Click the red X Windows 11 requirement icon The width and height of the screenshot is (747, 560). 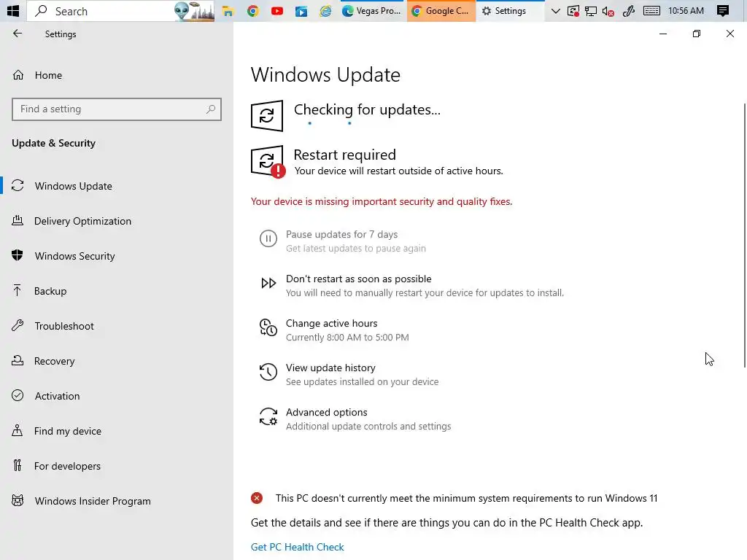click(257, 498)
